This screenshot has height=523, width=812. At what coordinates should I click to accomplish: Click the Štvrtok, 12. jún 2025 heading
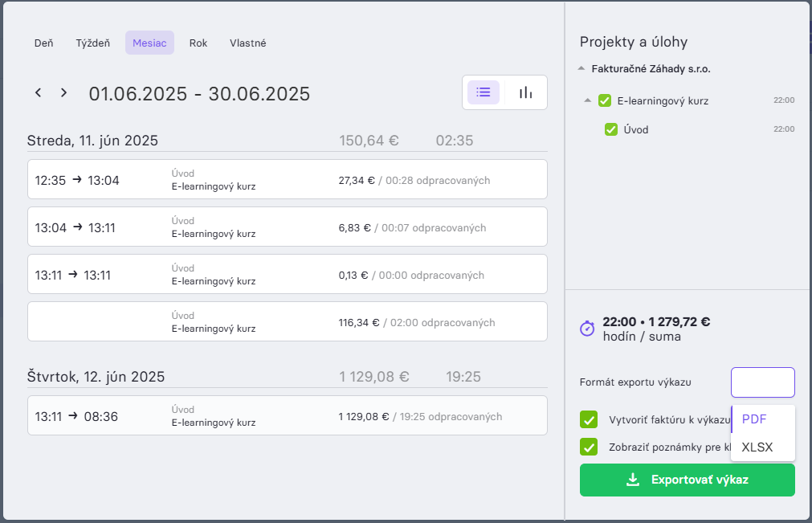(96, 377)
